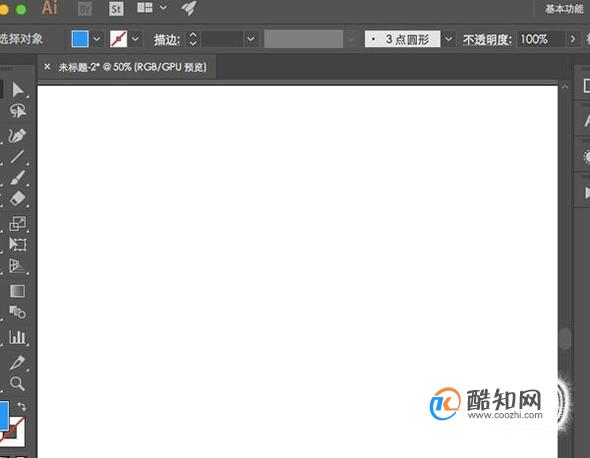Swap fill and stroke colors arrow
590x458 pixels.
[22, 406]
